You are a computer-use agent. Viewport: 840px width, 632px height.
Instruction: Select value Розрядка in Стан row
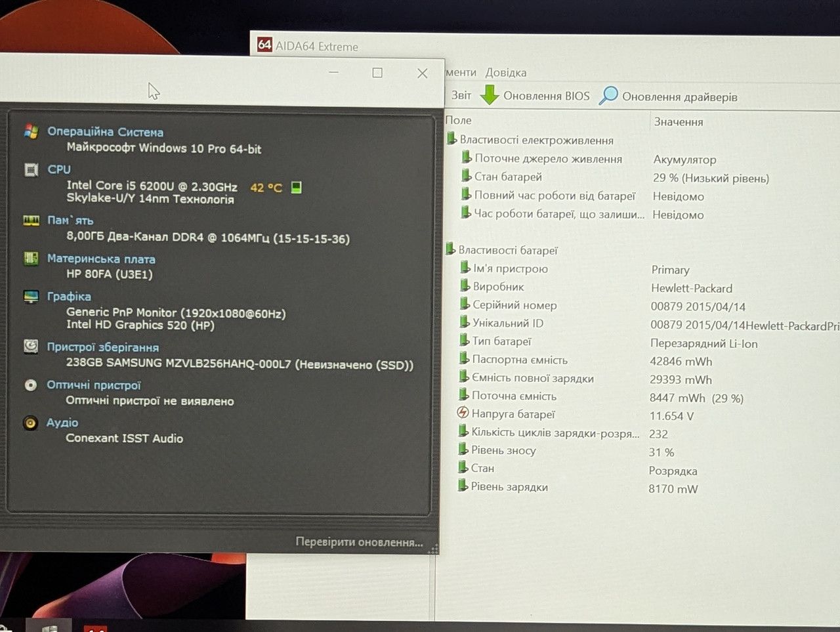tap(673, 471)
